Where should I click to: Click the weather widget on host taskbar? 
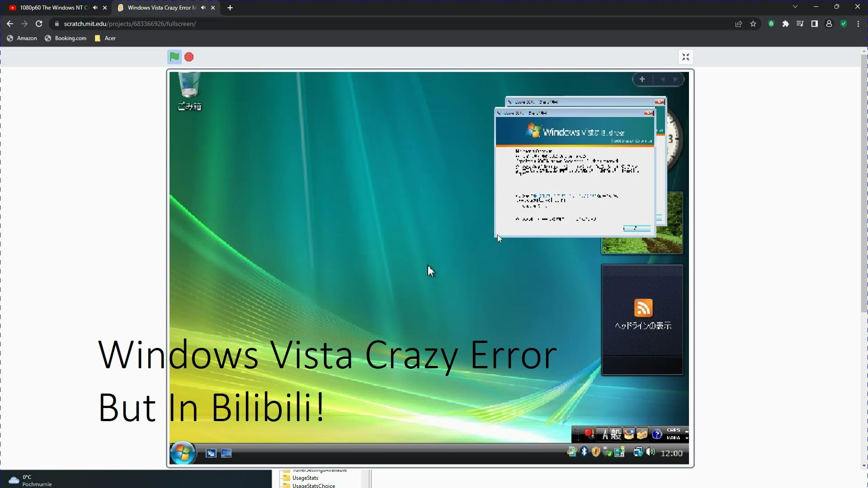click(30, 480)
